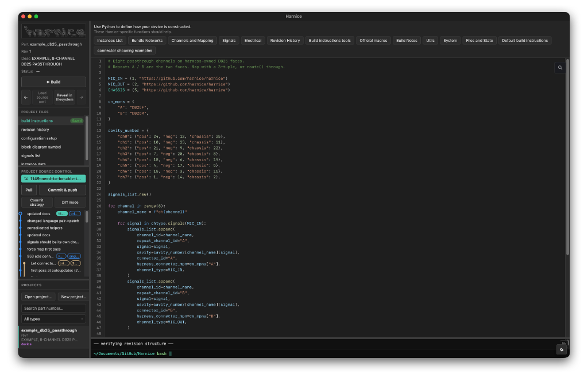The width and height of the screenshot is (588, 382).
Task: Select the current branch 1149-need-to-be-able-t...
Action: click(53, 179)
